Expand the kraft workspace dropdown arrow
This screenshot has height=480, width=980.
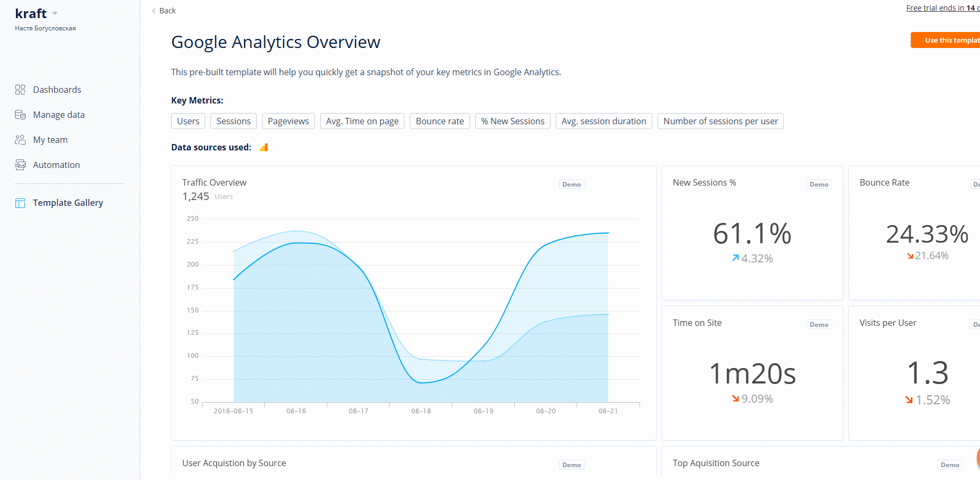pos(55,13)
